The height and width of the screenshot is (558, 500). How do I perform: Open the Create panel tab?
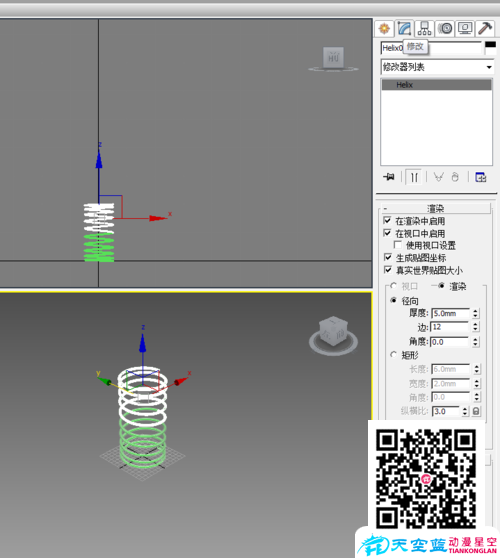coord(384,28)
